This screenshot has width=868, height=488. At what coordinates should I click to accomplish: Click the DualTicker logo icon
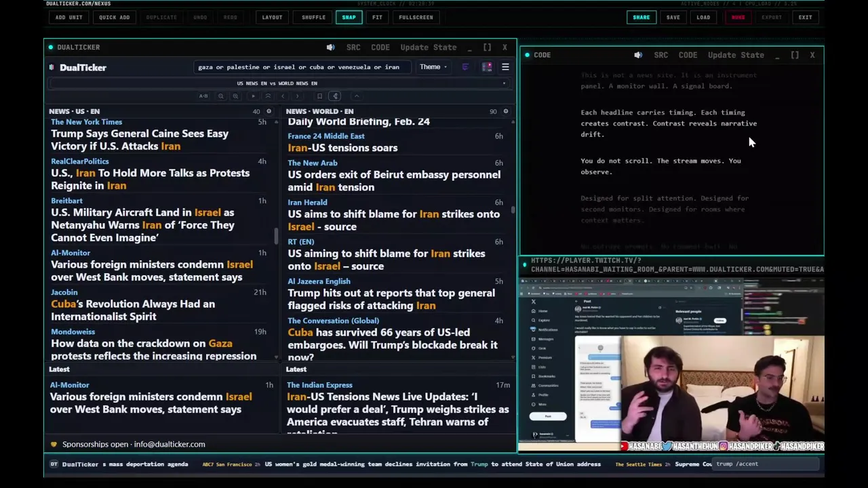pos(52,67)
